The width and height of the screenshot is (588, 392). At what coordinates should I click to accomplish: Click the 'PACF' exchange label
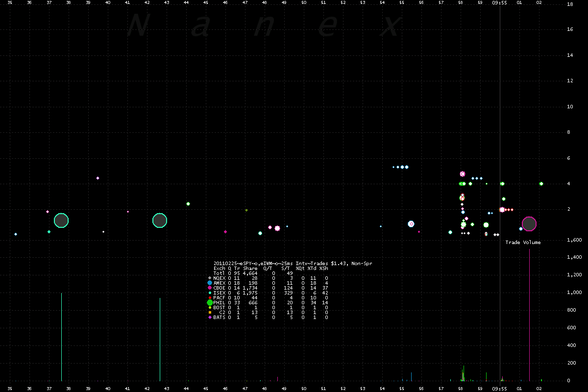[220, 297]
